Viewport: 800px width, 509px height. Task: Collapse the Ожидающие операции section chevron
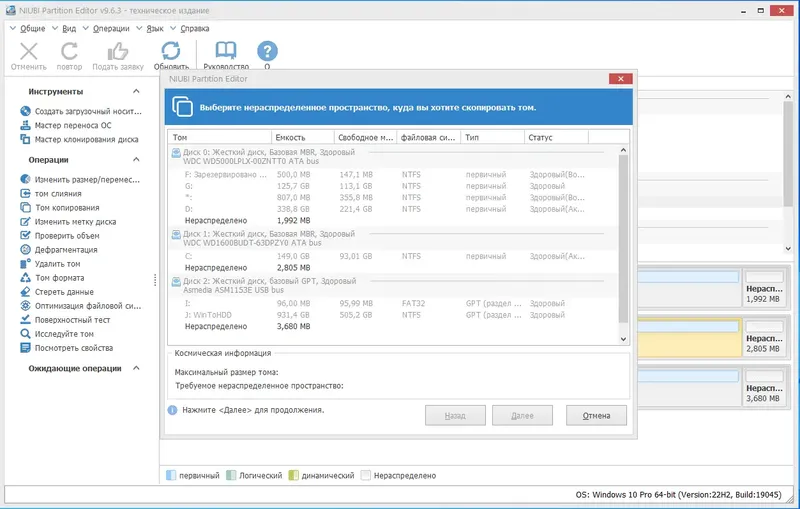(136, 368)
